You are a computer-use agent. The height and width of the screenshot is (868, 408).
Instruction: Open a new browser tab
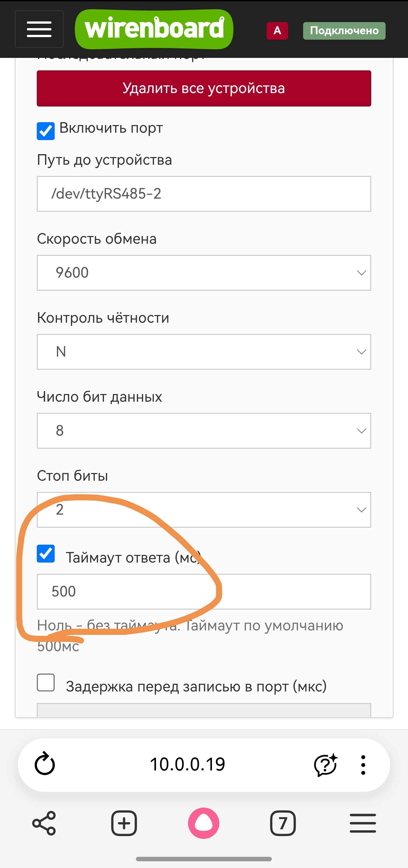click(124, 823)
